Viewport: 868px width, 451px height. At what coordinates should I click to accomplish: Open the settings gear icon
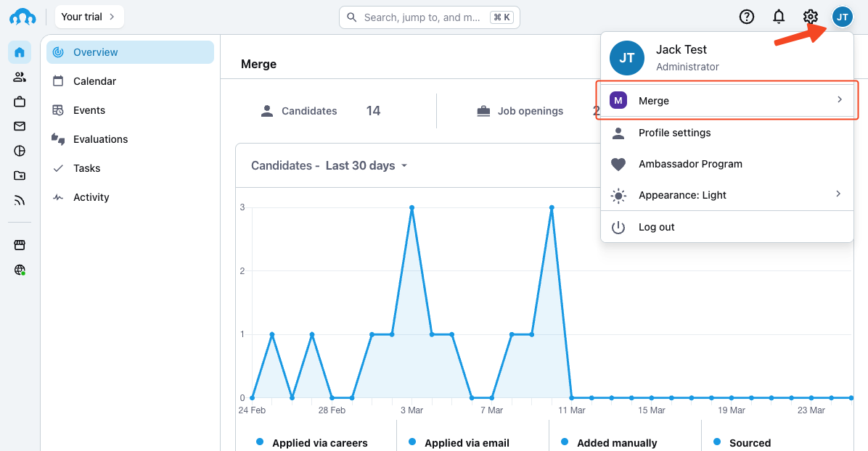pos(811,17)
